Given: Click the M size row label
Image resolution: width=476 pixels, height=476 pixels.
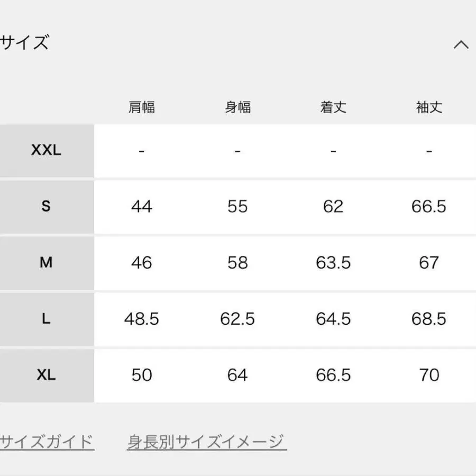Looking at the screenshot, I should pyautogui.click(x=47, y=262).
